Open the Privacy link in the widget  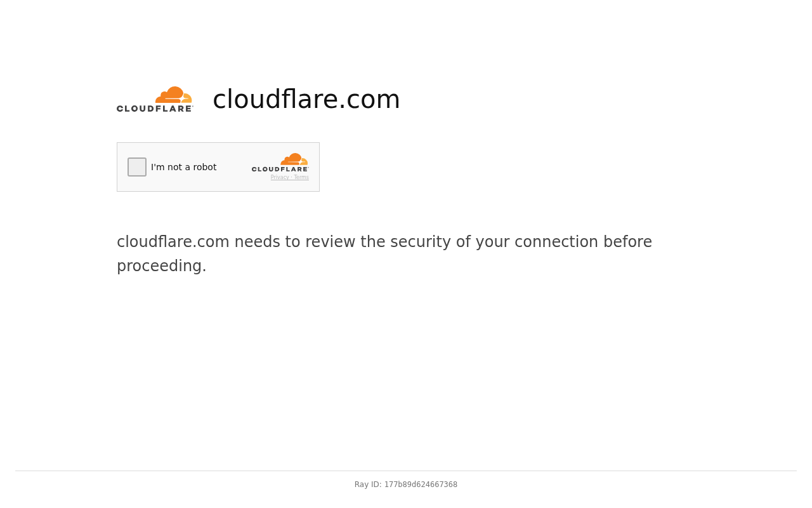coord(280,178)
